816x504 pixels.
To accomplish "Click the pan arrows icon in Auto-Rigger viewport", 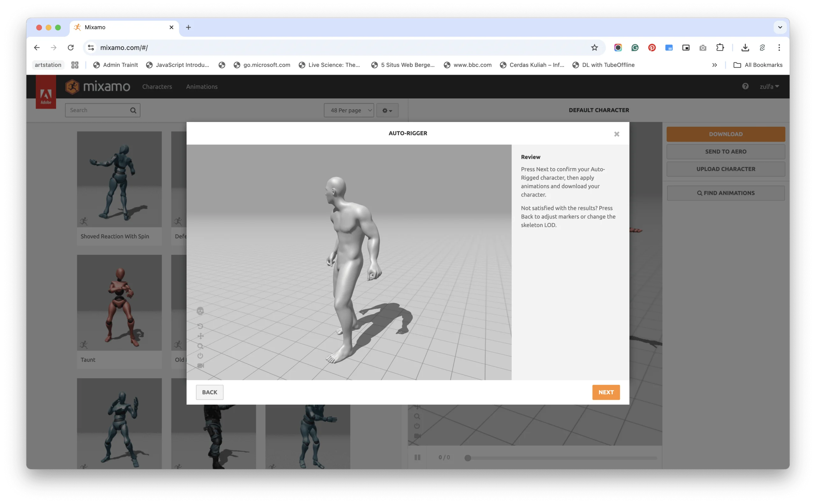I will tap(200, 336).
